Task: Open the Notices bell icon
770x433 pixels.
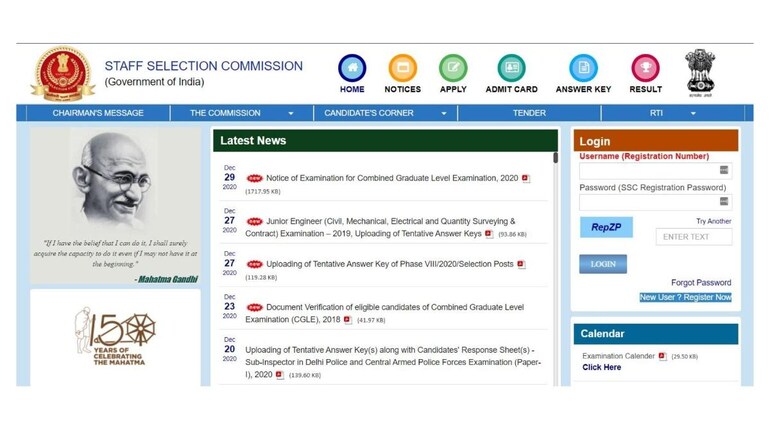Action: (x=403, y=68)
